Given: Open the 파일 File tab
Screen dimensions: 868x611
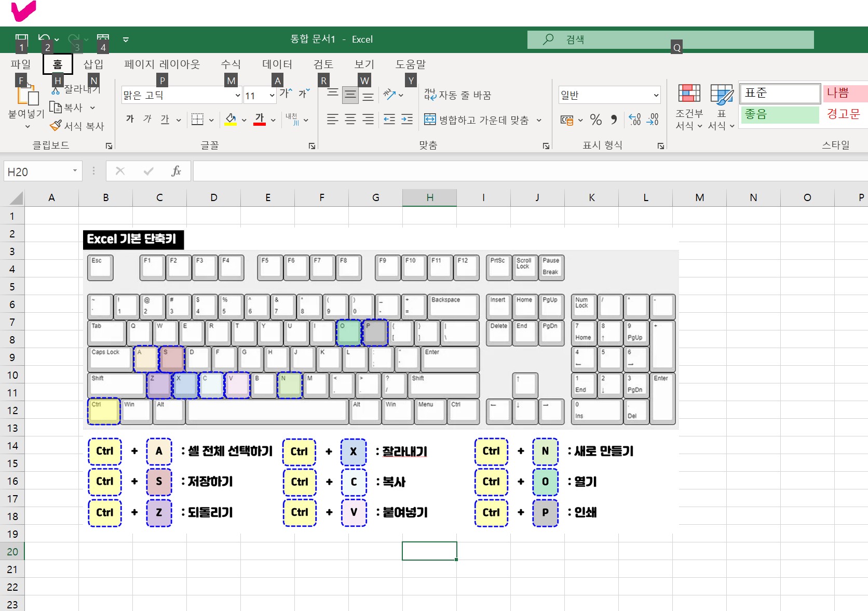Looking at the screenshot, I should (x=21, y=64).
